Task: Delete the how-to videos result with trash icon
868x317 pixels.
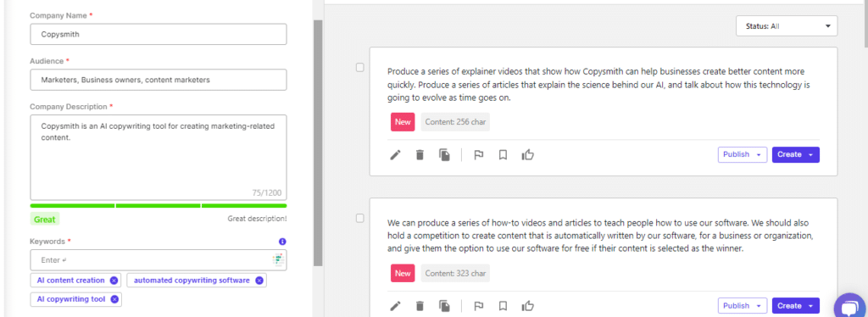Action: [x=420, y=305]
